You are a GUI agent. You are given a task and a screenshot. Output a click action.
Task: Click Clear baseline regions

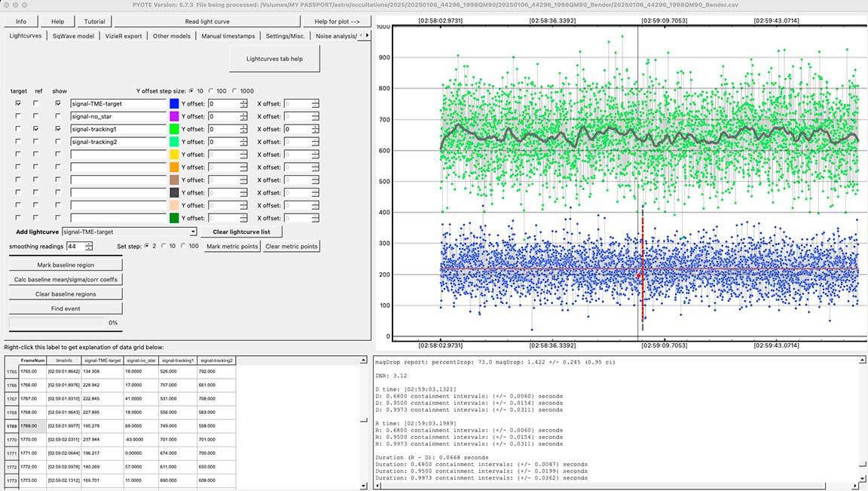pyautogui.click(x=66, y=293)
